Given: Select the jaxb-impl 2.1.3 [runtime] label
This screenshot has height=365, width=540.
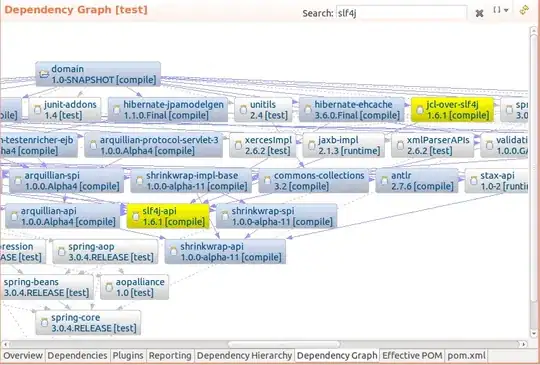Looking at the screenshot, I should [x=349, y=145].
